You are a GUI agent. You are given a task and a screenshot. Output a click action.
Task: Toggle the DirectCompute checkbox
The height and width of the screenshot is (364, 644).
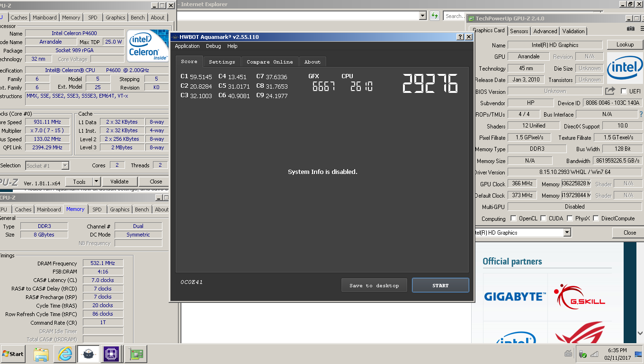click(x=596, y=218)
